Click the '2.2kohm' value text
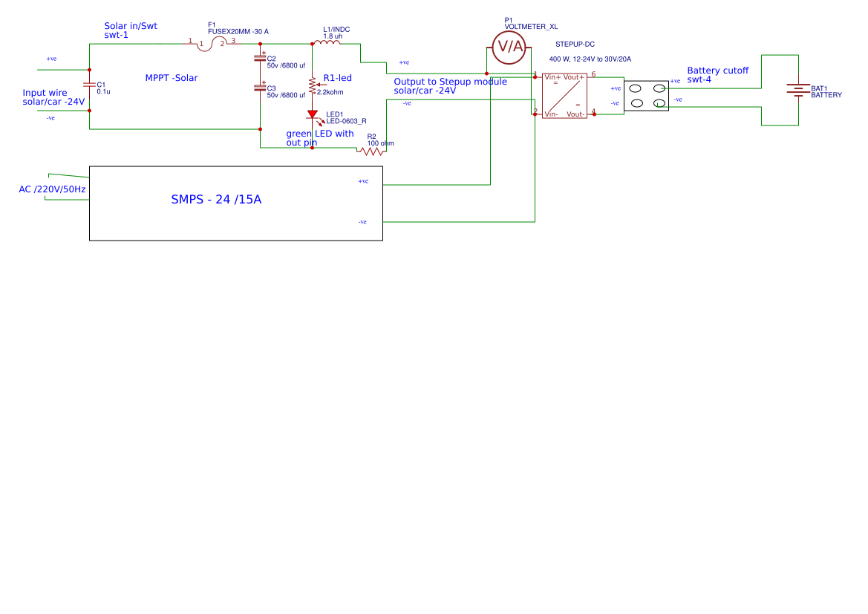This screenshot has width=868, height=614. coord(330,93)
